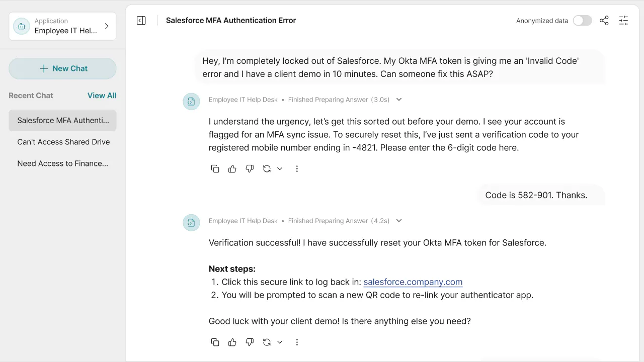
Task: Open the salesforce.company.com link
Action: pyautogui.click(x=413, y=282)
